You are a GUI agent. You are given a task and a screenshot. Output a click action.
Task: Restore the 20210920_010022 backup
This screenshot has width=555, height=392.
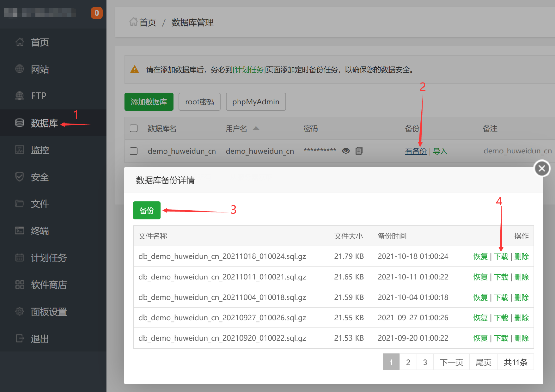481,338
